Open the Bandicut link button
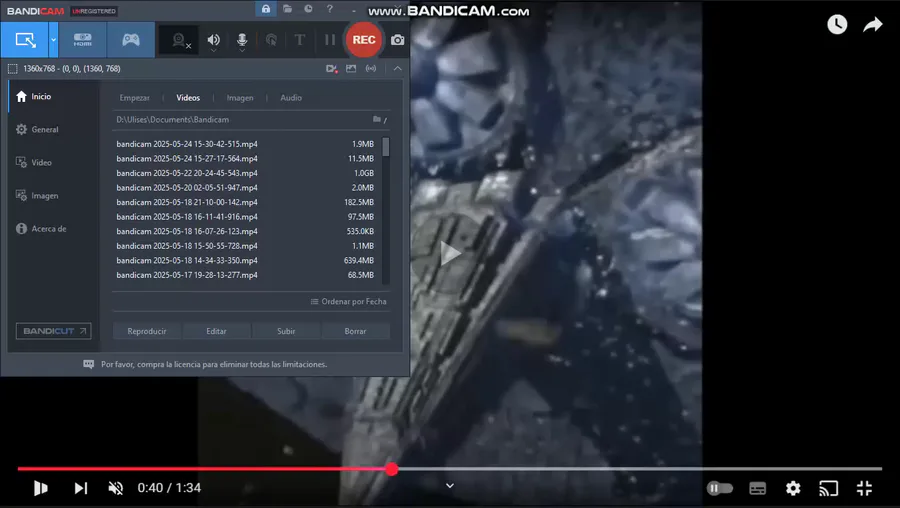Screen dimensions: 900x508 (53, 331)
